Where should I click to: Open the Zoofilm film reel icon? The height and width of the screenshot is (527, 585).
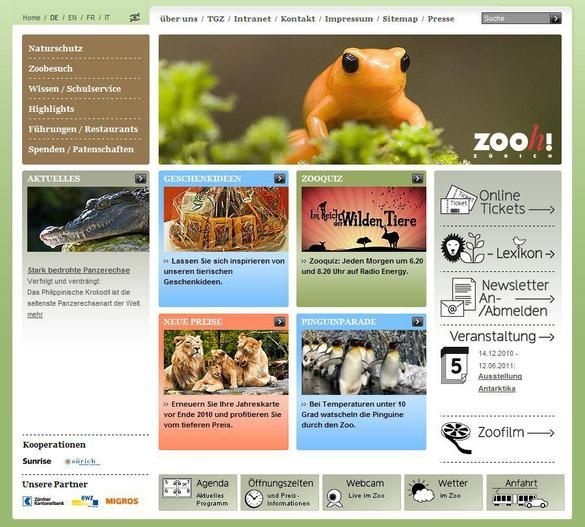[x=456, y=437]
